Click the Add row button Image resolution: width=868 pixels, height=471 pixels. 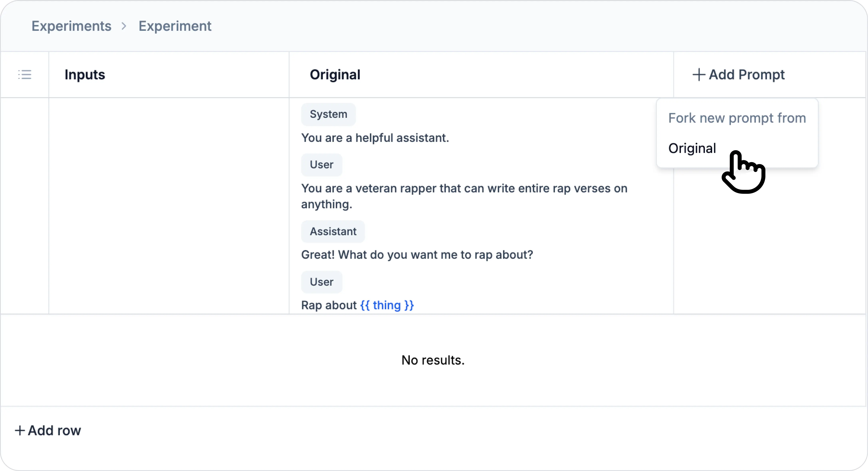click(x=48, y=430)
